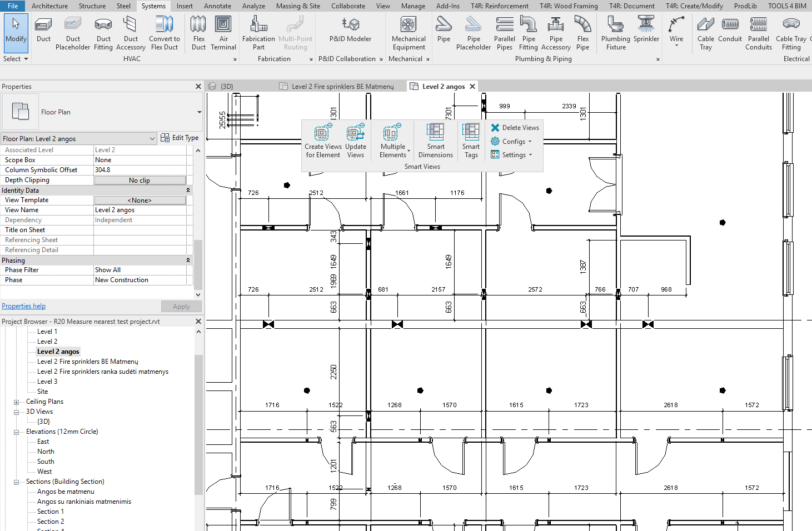This screenshot has height=531, width=812.
Task: Open the Floor Plan: Level 2 angos combo box
Action: coord(79,138)
